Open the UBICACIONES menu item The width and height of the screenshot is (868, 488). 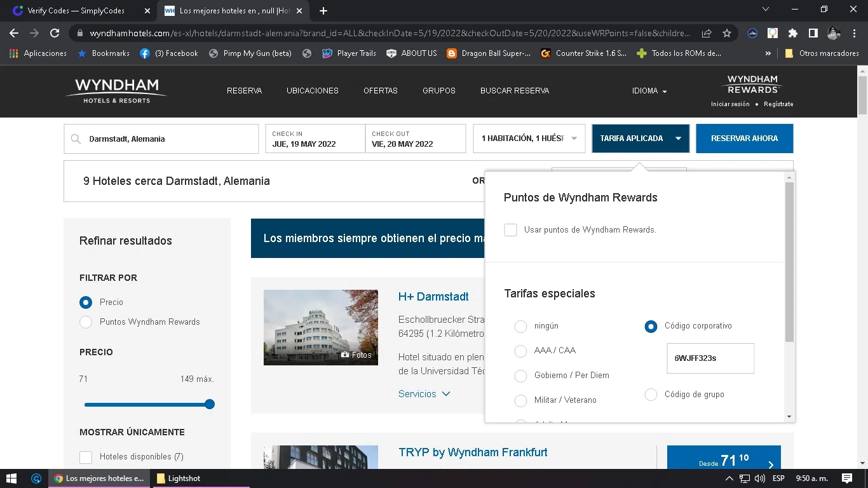point(313,91)
